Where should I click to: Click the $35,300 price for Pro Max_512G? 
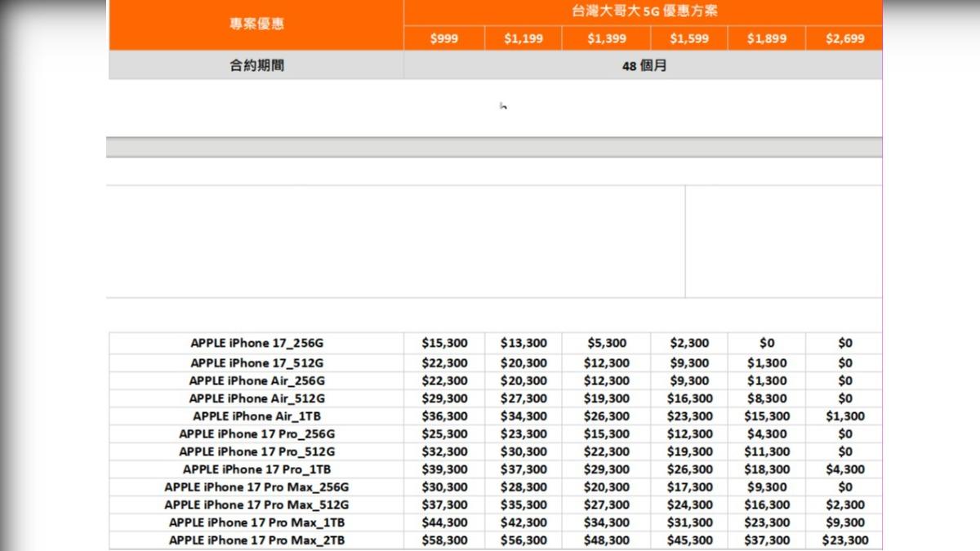523,504
